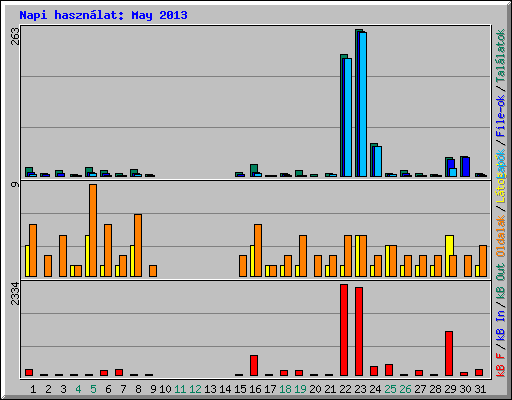Click day label "30" on the x-axis
The width and height of the screenshot is (512, 400).
point(465,389)
